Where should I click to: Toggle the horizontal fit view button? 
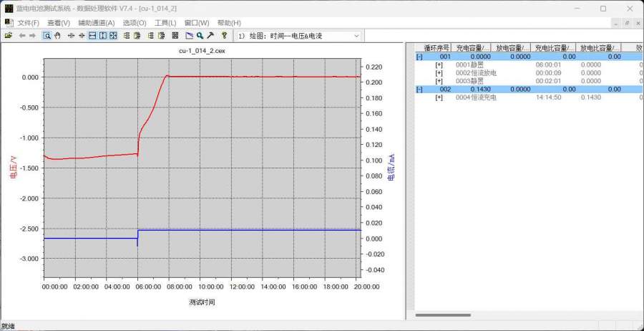(x=92, y=35)
